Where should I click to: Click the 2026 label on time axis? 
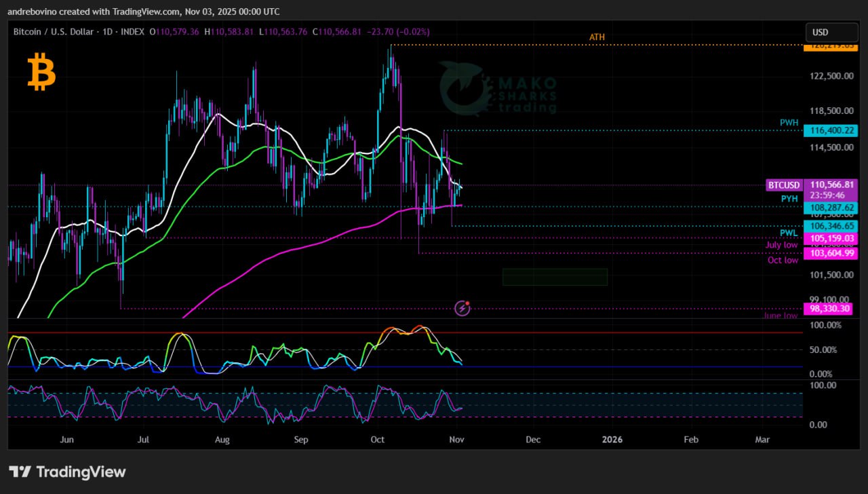tap(612, 439)
